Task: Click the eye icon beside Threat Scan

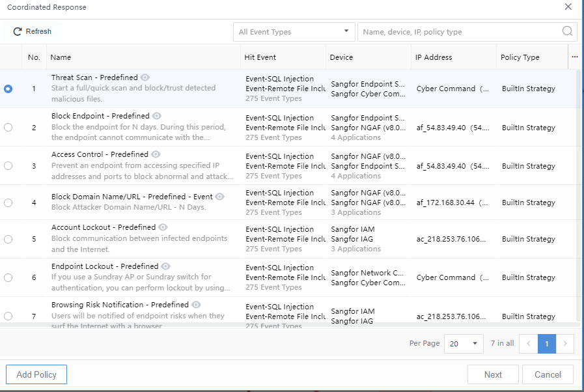Action: tap(145, 77)
